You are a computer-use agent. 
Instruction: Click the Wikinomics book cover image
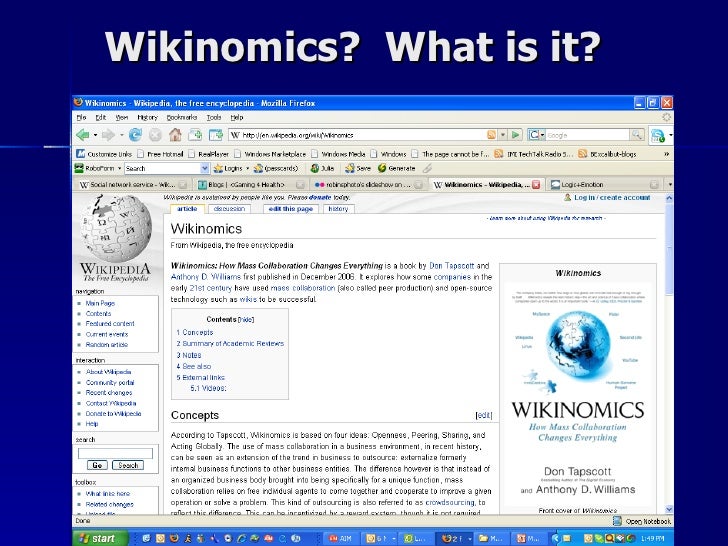(578, 394)
